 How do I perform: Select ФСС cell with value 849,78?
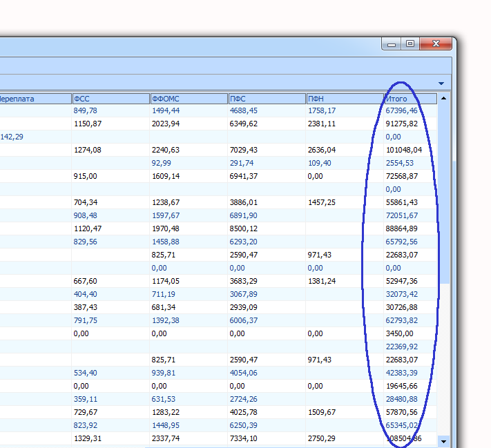(x=110, y=110)
